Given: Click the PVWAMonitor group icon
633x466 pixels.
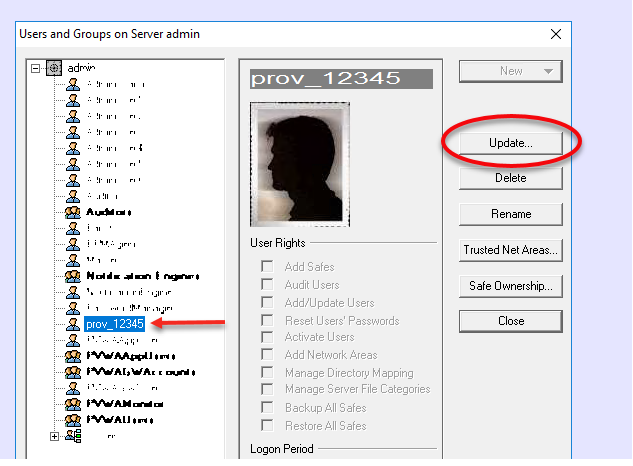Looking at the screenshot, I should (x=73, y=404).
